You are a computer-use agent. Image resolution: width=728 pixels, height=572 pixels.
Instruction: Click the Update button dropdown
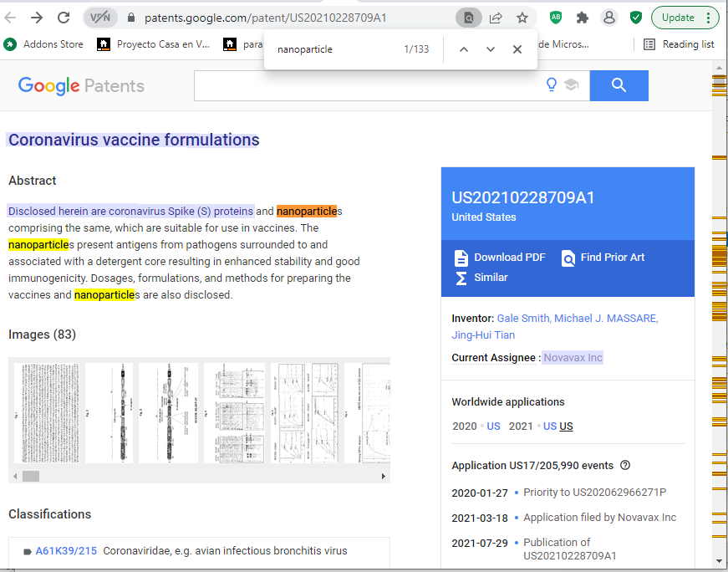pyautogui.click(x=685, y=18)
